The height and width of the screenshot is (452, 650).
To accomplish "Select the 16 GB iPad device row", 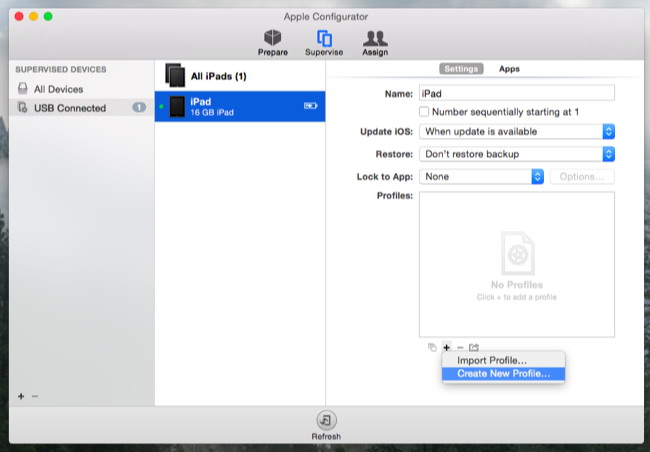I will (240, 107).
